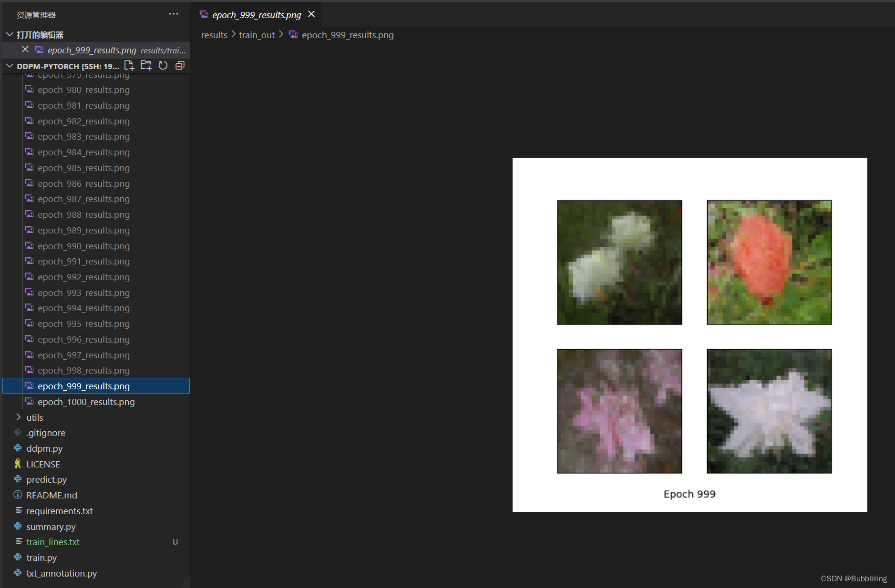Click the pink flower generated sample
The height and width of the screenshot is (588, 895).
(619, 411)
